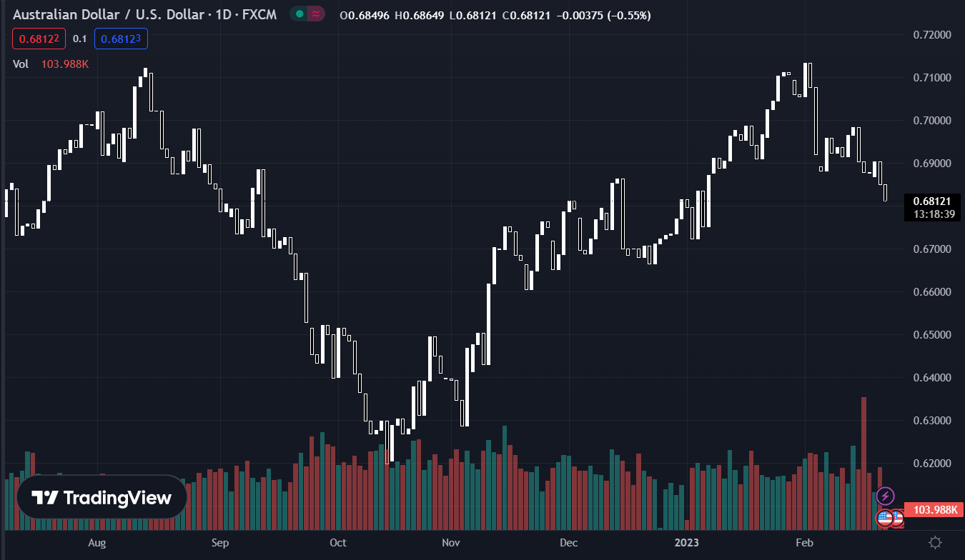Select the Vol indicator label

click(21, 64)
